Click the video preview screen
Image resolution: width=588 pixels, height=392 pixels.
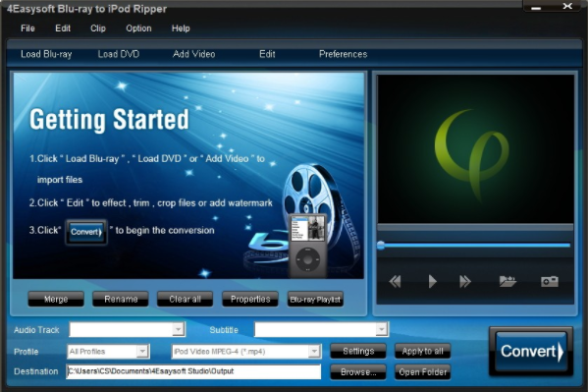[x=475, y=149]
